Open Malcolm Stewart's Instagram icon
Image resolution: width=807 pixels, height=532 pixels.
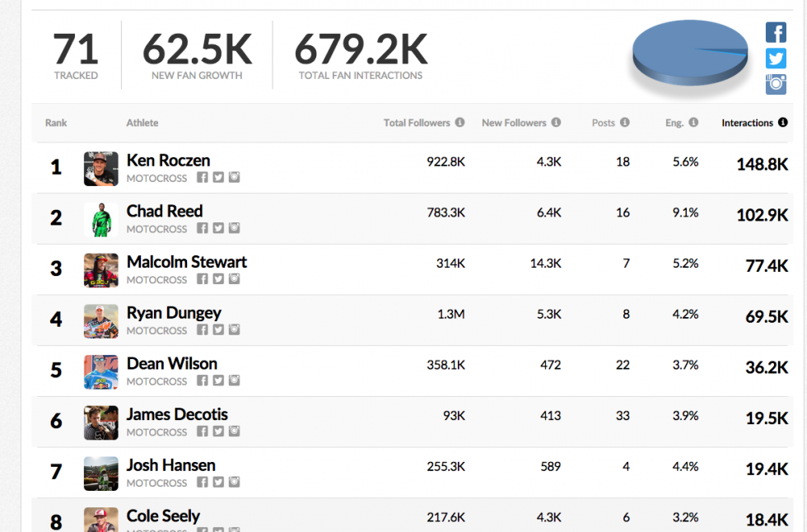(x=234, y=279)
